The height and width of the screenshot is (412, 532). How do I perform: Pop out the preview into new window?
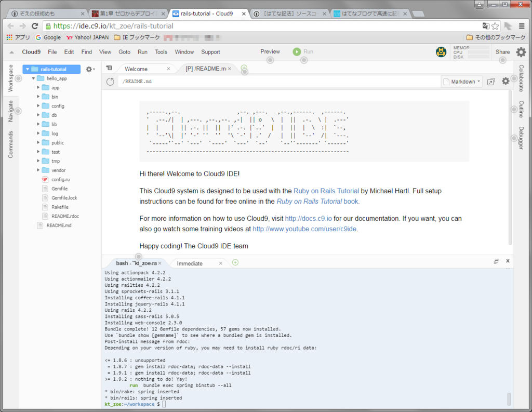[x=491, y=82]
